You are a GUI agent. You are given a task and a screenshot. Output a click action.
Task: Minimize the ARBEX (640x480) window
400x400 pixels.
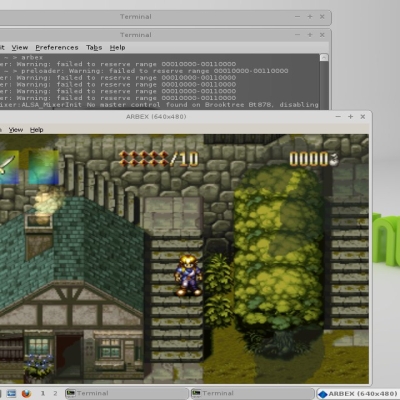(338, 117)
